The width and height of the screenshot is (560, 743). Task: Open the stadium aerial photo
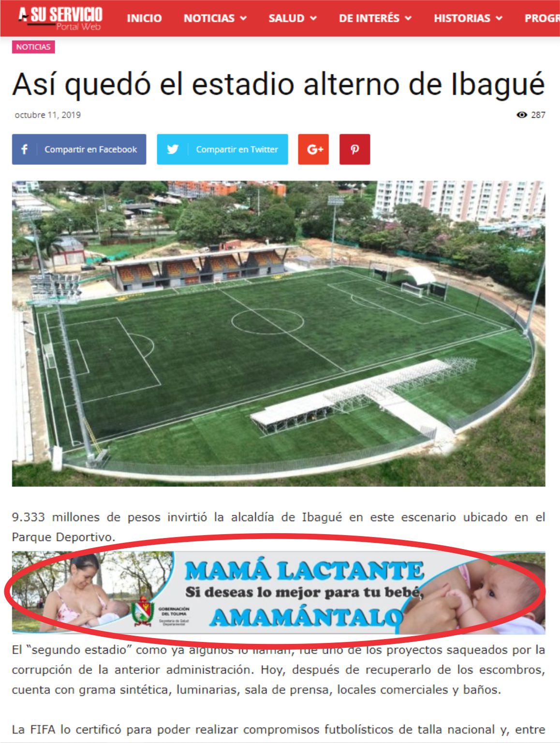coord(279,334)
